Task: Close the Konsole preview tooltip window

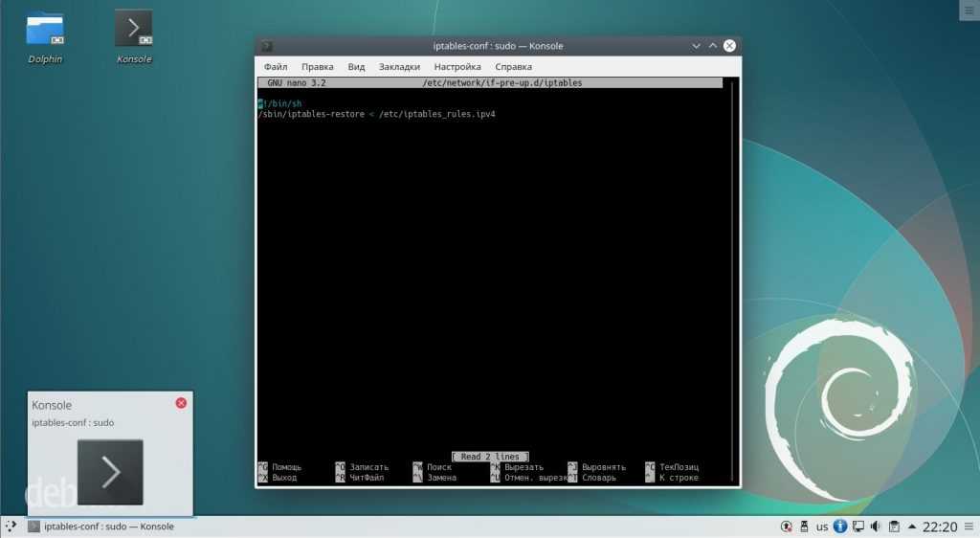Action: (x=181, y=403)
